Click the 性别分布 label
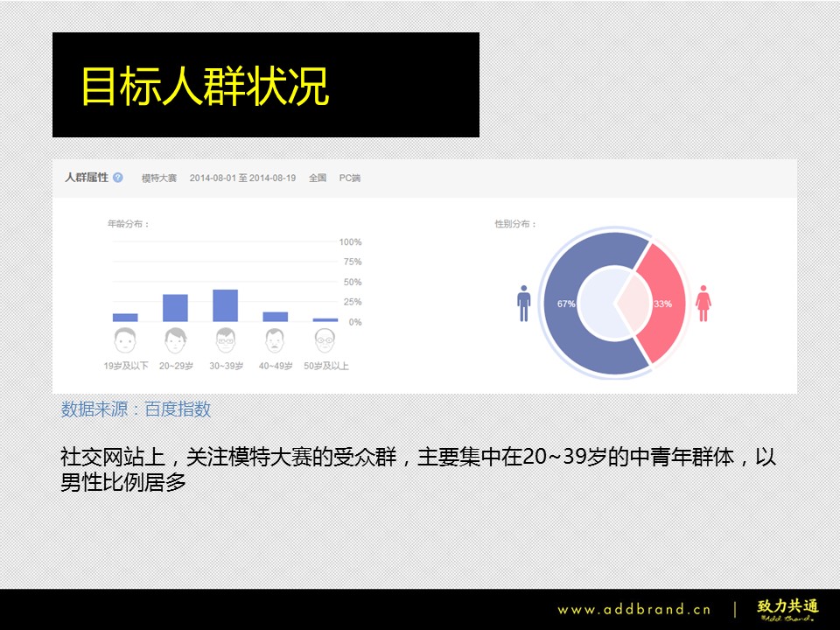 (x=514, y=223)
